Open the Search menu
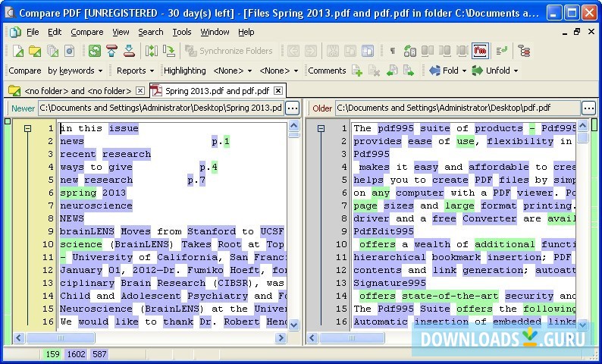This screenshot has height=364, width=602. tap(151, 33)
